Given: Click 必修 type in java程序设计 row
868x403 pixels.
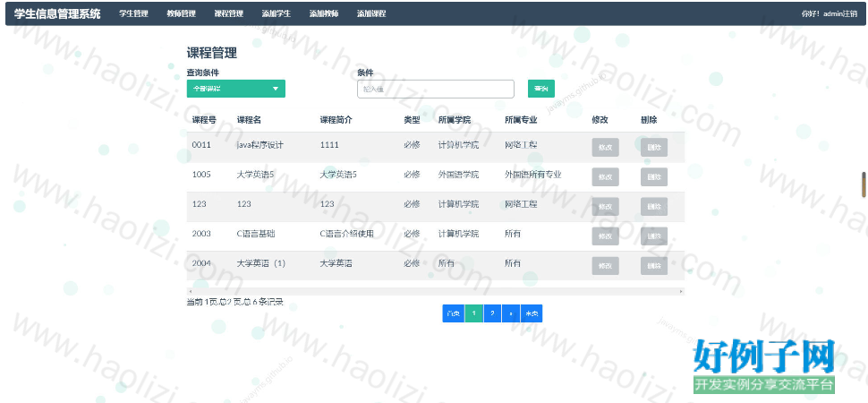Looking at the screenshot, I should coord(412,145).
